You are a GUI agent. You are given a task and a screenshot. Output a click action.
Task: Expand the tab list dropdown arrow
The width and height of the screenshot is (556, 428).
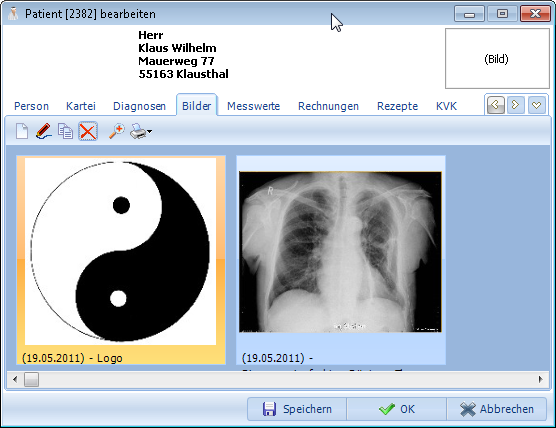[536, 105]
